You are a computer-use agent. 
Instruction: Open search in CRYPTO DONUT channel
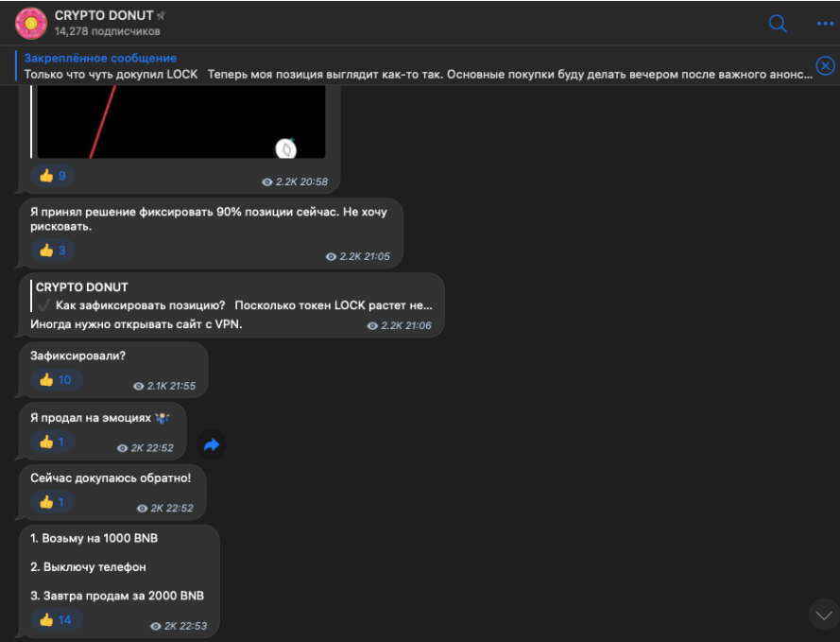click(x=778, y=24)
